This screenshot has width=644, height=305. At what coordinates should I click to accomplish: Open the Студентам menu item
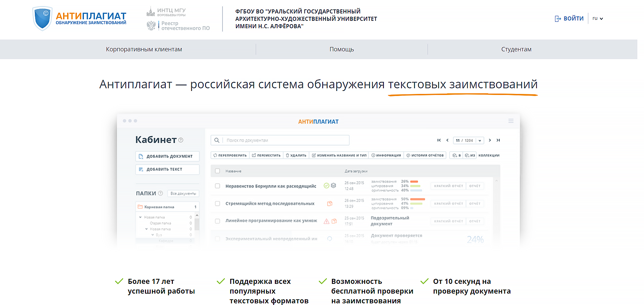pyautogui.click(x=516, y=49)
